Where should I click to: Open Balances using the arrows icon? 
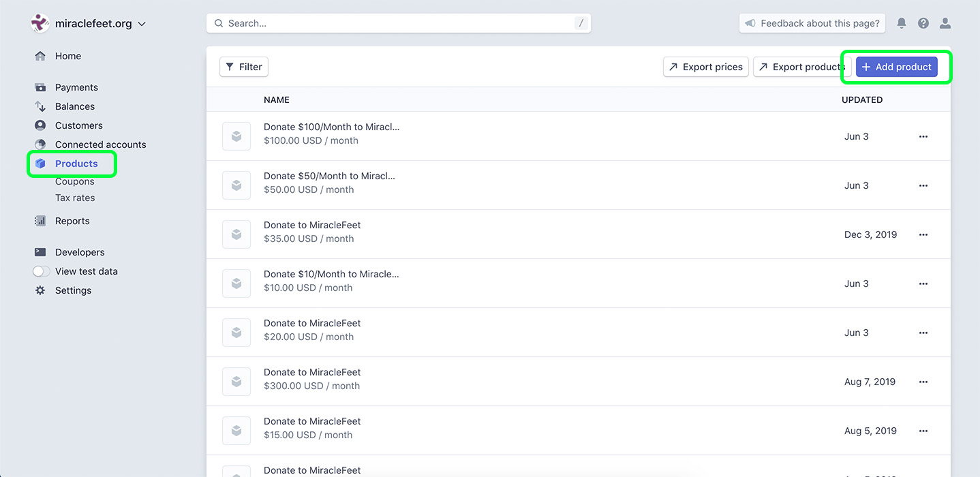(40, 106)
